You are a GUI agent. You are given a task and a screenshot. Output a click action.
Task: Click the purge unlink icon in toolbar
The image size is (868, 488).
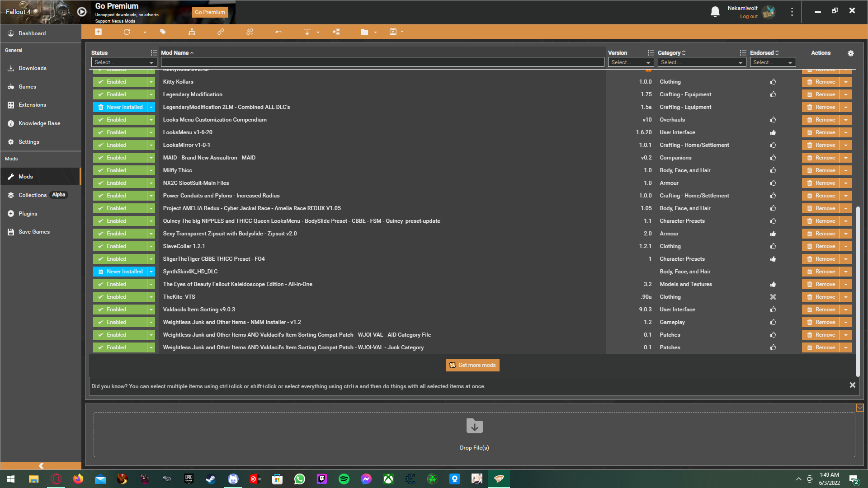coord(250,32)
